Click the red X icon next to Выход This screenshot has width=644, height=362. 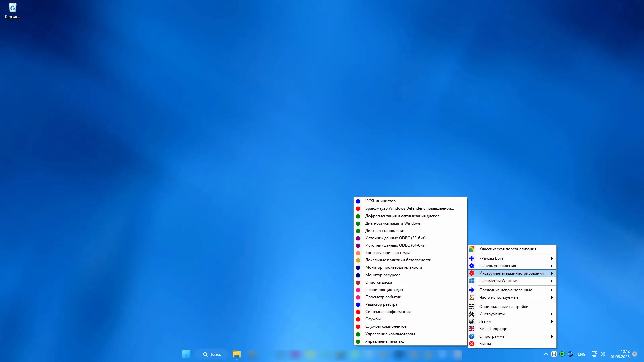[x=472, y=344]
